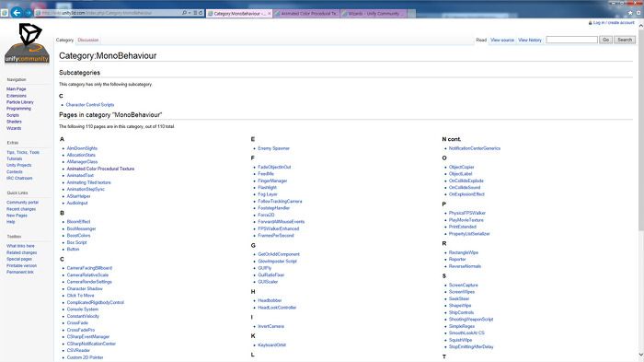Click scrollbar up arrow
Viewport: 644px width, 362px height.
click(x=640, y=25)
